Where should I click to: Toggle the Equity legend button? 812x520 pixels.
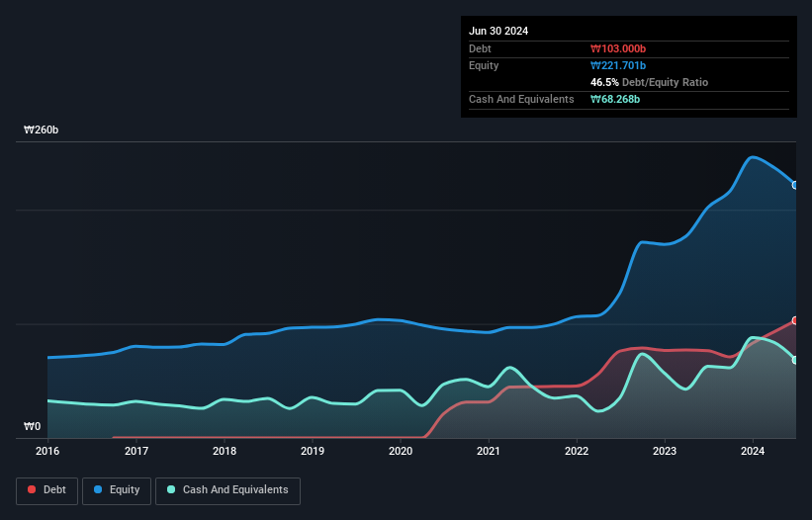[x=117, y=490]
